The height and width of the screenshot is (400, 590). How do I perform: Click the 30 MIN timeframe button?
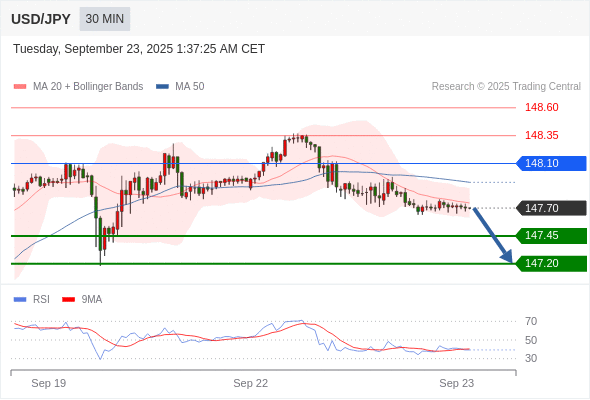(x=105, y=19)
